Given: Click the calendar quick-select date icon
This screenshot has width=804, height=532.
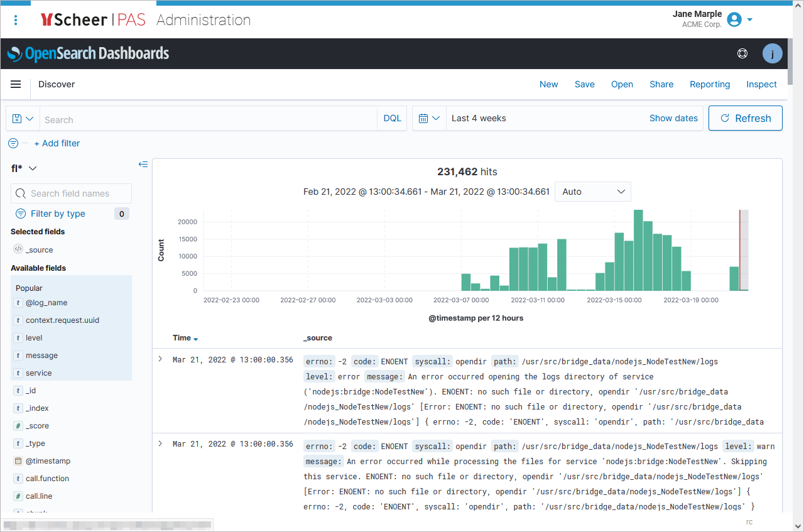Looking at the screenshot, I should point(429,119).
